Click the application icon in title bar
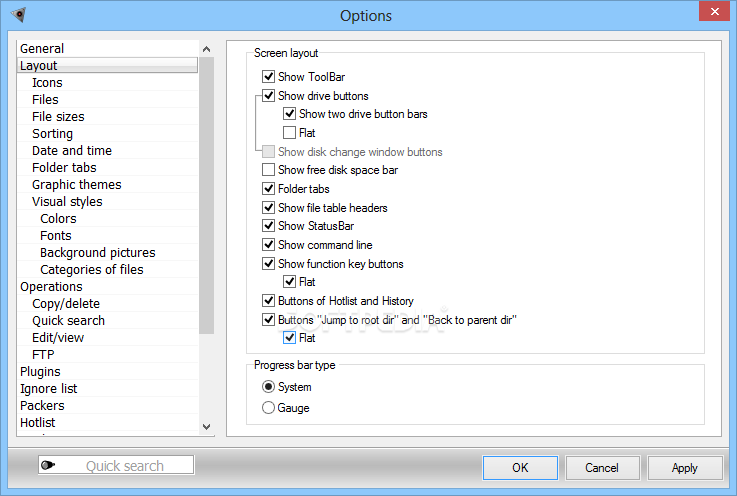The height and width of the screenshot is (496, 737). [19, 15]
